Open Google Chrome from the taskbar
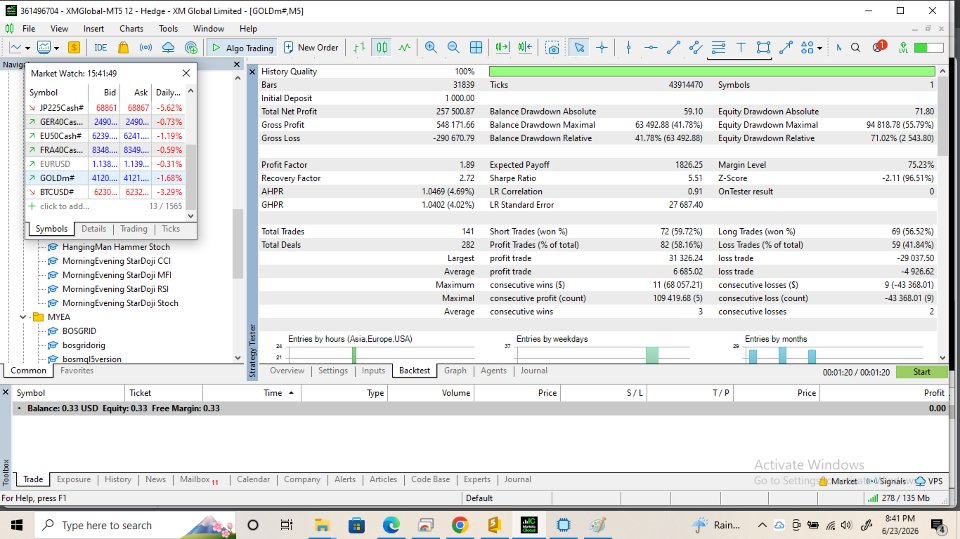This screenshot has height=539, width=960. (460, 525)
